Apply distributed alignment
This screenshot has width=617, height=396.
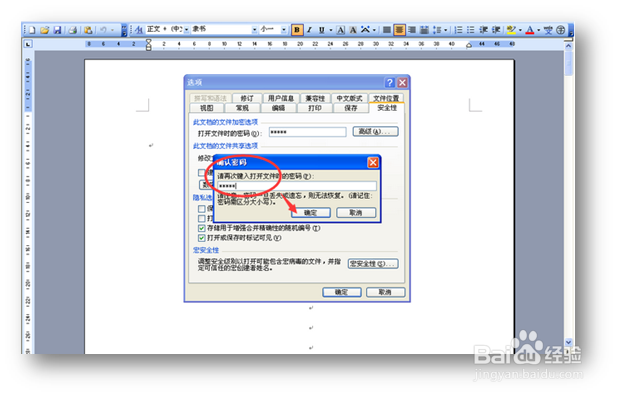click(x=424, y=30)
